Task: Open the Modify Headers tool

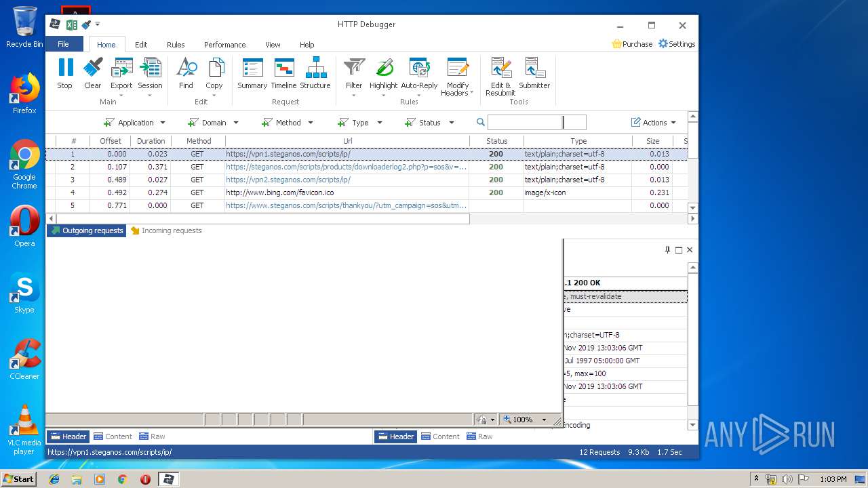Action: point(457,77)
